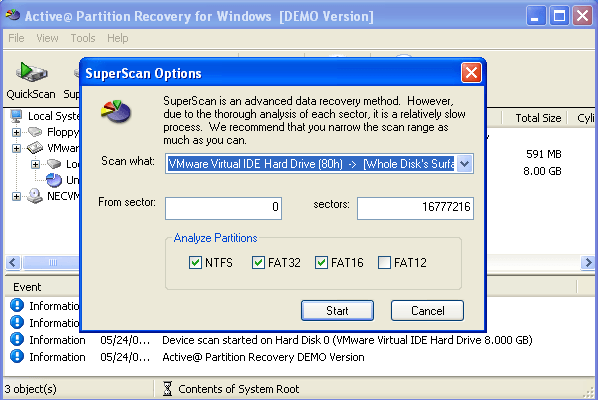Click 'Contents of System Root' status text

tap(238, 389)
